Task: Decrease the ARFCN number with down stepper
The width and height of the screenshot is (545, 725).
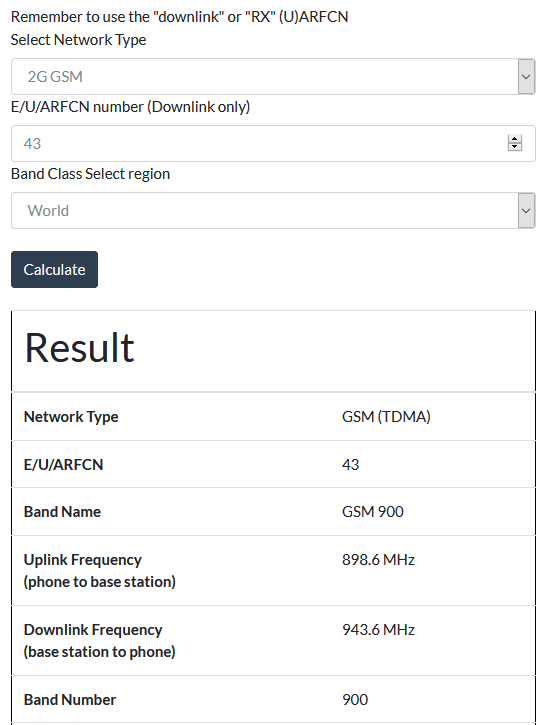Action: click(514, 147)
